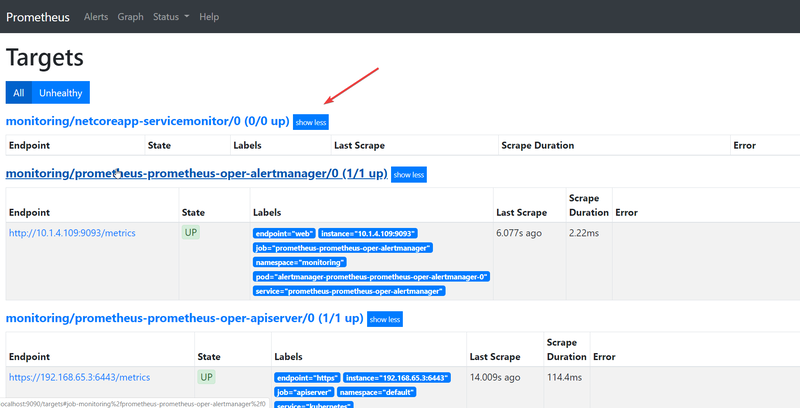Collapse netcoreapp-servicemonitor with show less
This screenshot has width=800, height=408.
coord(310,122)
